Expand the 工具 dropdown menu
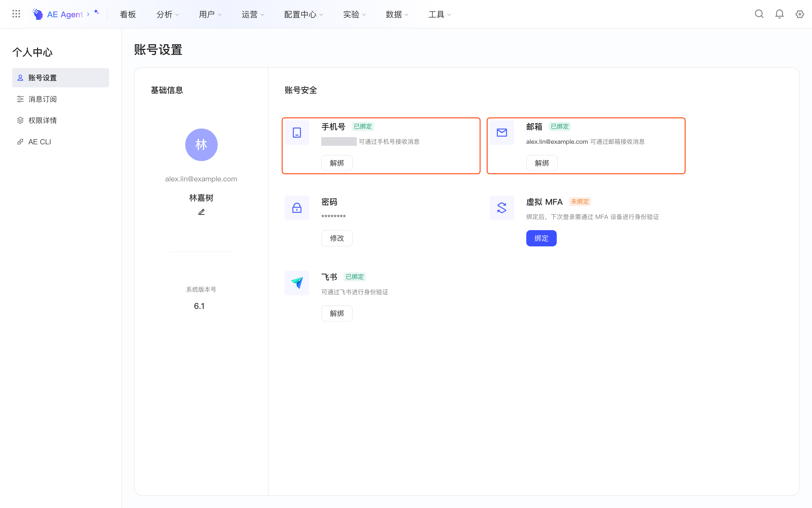The width and height of the screenshot is (812, 508). pos(439,14)
